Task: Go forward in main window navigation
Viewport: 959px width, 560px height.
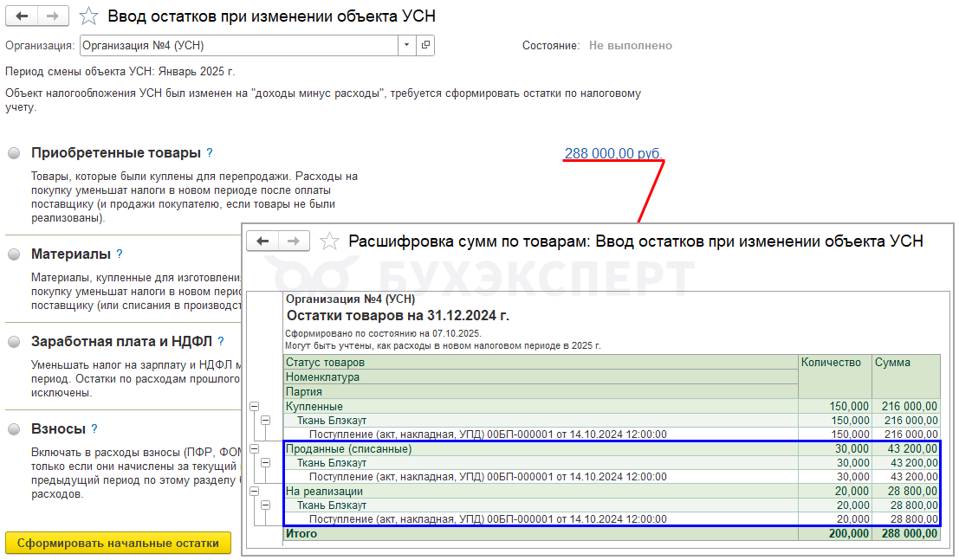Action: pyautogui.click(x=53, y=16)
